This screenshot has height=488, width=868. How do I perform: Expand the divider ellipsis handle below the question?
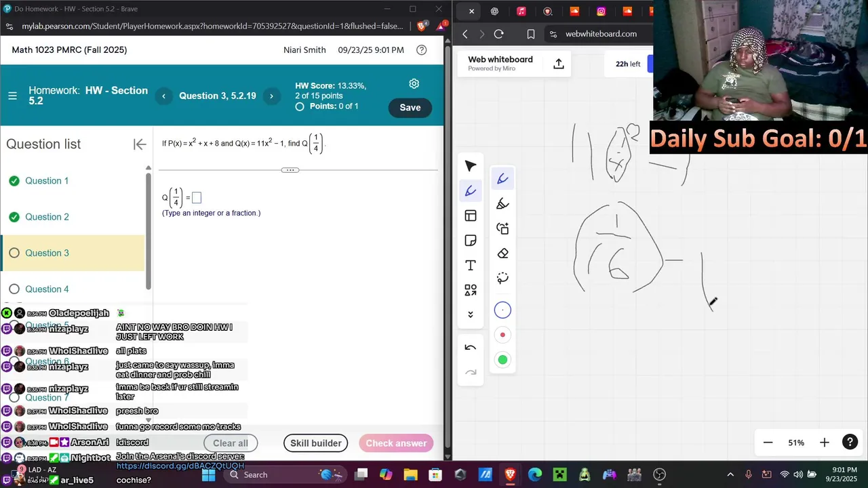point(290,170)
